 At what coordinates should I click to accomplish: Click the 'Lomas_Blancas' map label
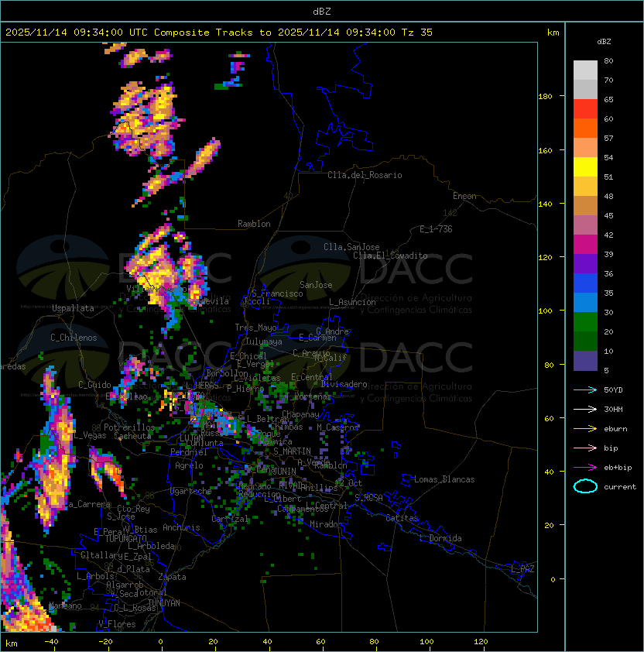click(444, 479)
